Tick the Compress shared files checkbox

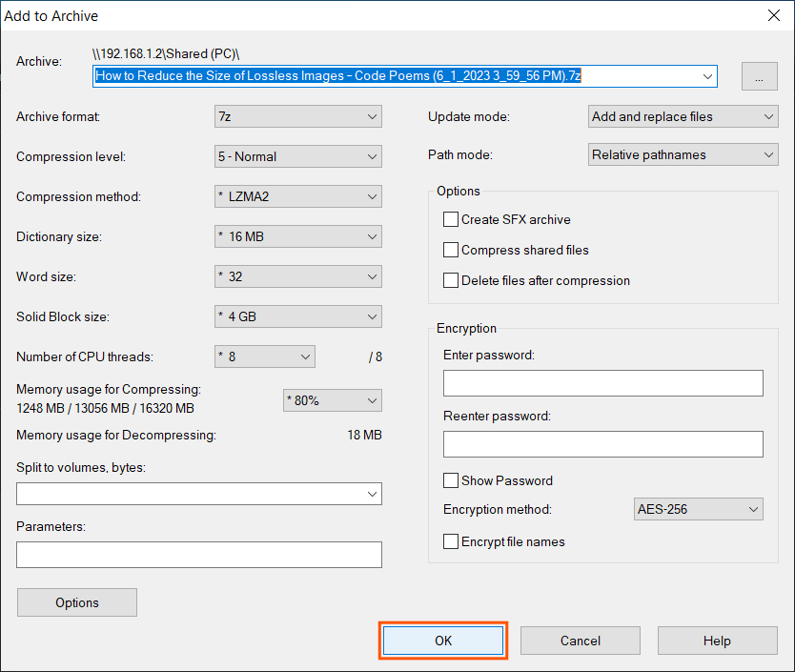tap(451, 250)
